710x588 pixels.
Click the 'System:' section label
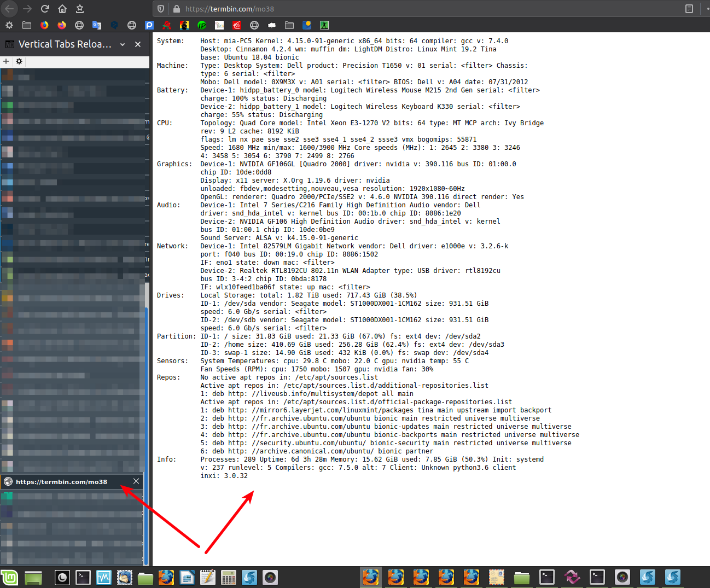coord(171,41)
